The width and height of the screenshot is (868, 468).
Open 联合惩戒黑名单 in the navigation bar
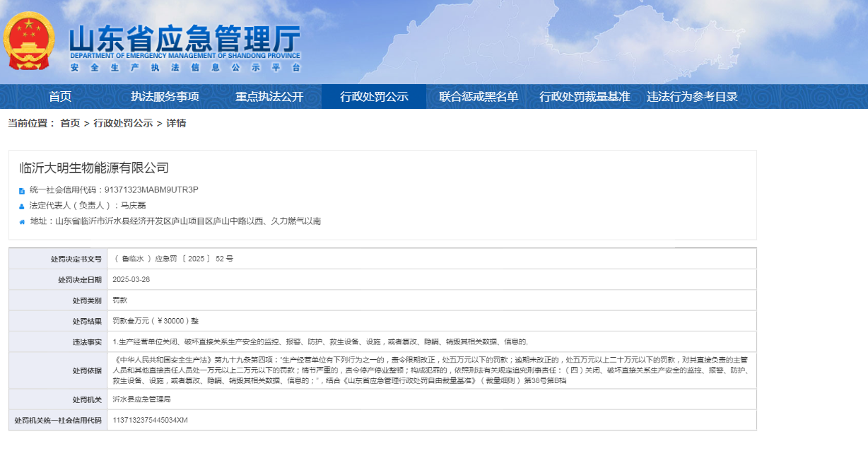click(x=479, y=97)
